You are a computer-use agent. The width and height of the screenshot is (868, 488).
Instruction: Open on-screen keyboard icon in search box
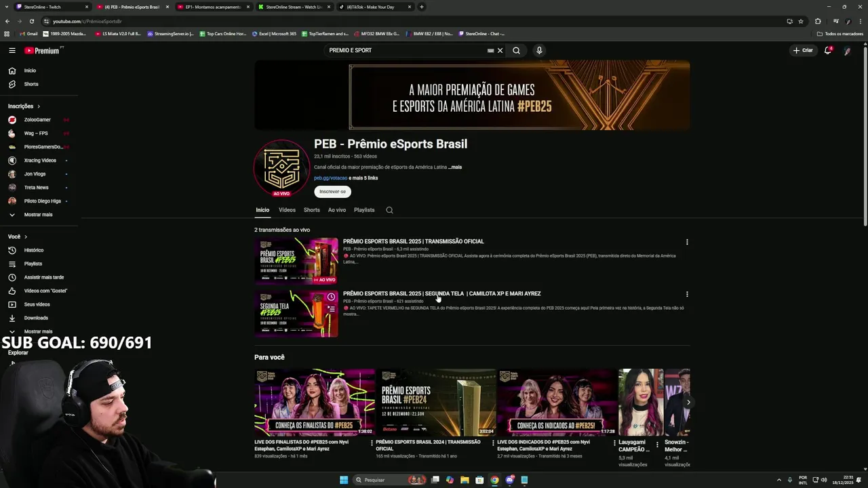click(x=490, y=50)
